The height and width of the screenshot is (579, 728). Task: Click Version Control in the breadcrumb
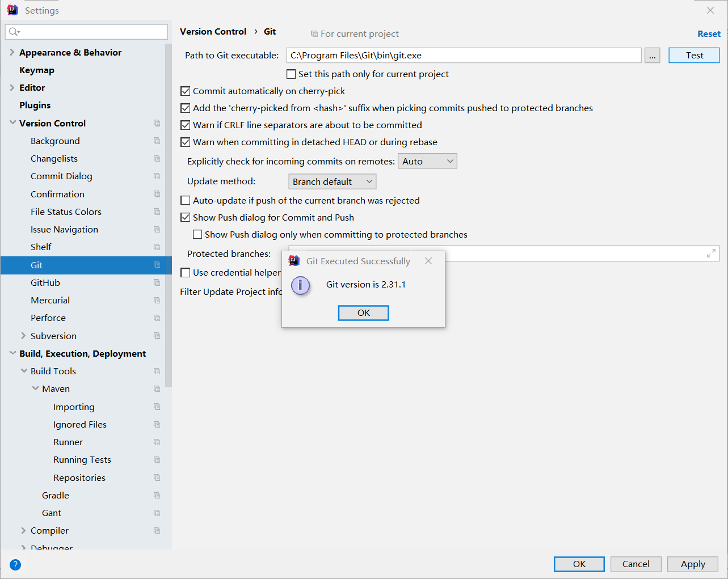pyautogui.click(x=213, y=32)
